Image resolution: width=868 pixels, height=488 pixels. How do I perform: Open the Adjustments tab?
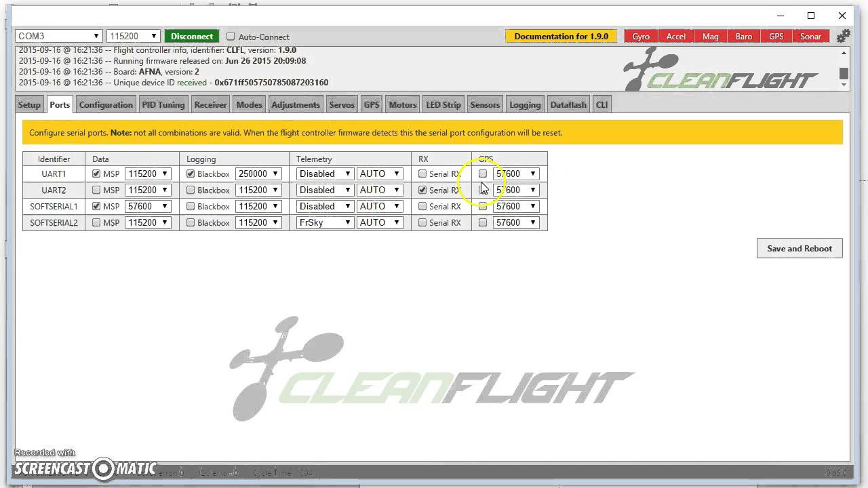tap(295, 105)
